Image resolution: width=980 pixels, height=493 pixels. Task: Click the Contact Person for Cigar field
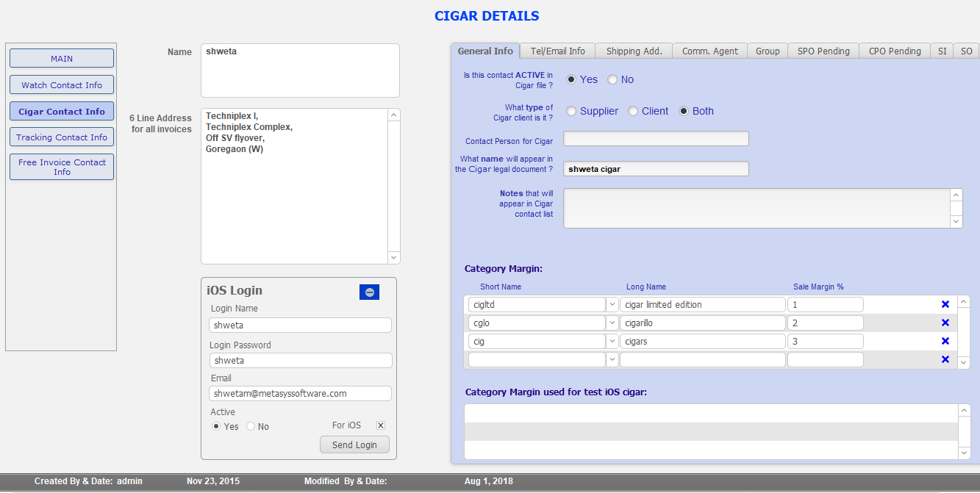click(x=656, y=139)
